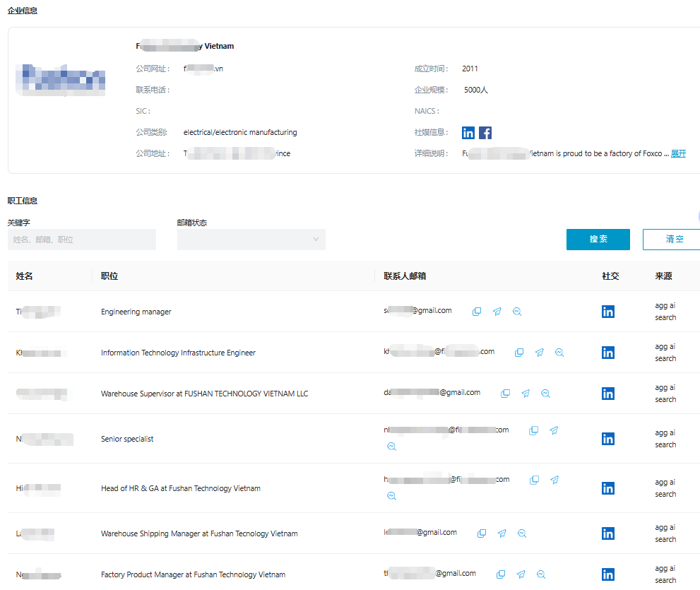Focus the 关键字 keyword input field
This screenshot has width=700, height=590.
(81, 240)
